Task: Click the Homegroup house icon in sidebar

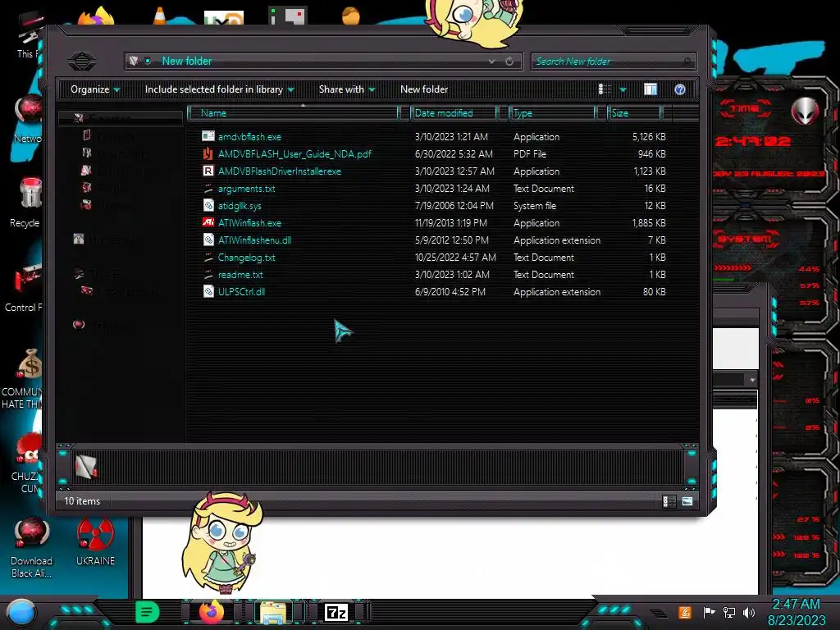Action: (x=79, y=239)
